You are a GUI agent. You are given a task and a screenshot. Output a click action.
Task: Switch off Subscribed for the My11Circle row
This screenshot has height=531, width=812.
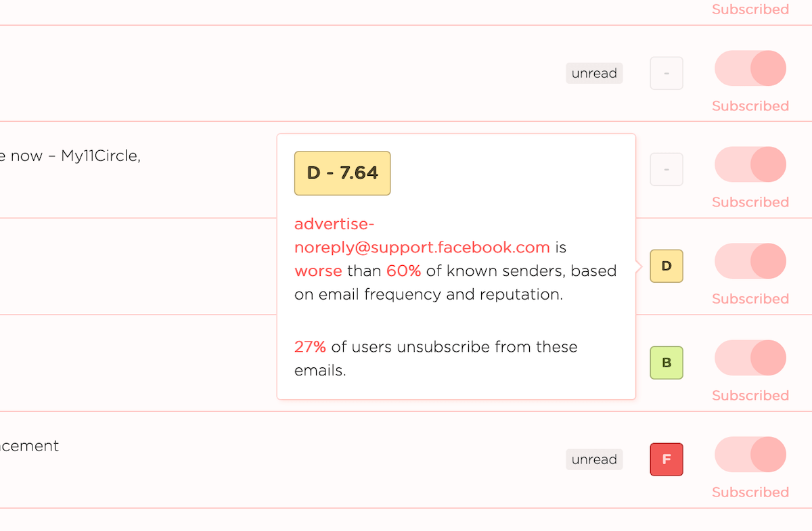click(x=750, y=164)
